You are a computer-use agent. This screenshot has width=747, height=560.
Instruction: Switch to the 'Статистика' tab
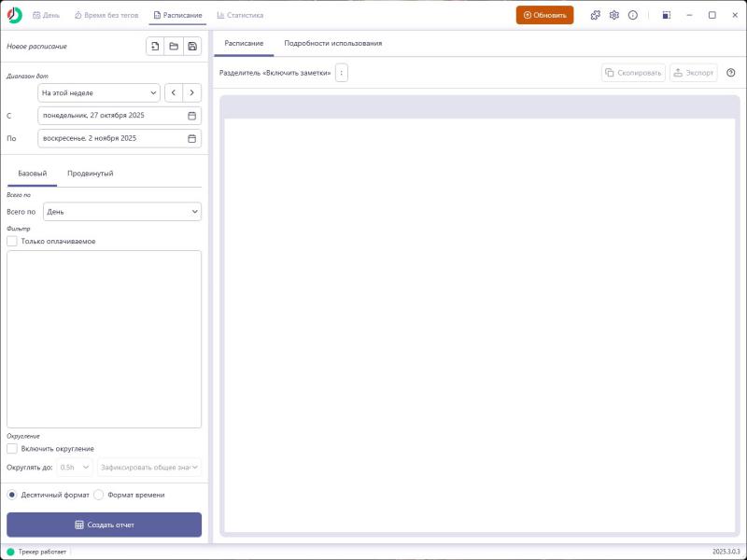point(240,15)
